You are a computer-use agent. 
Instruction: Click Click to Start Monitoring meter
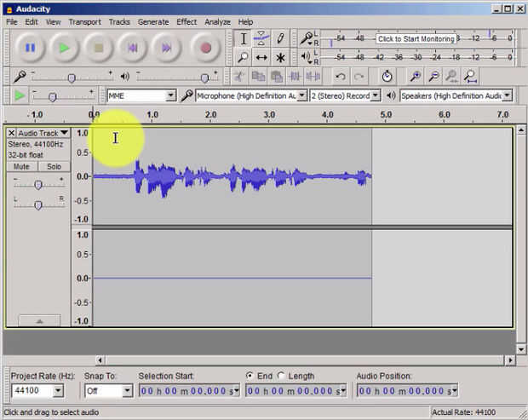[x=416, y=38]
